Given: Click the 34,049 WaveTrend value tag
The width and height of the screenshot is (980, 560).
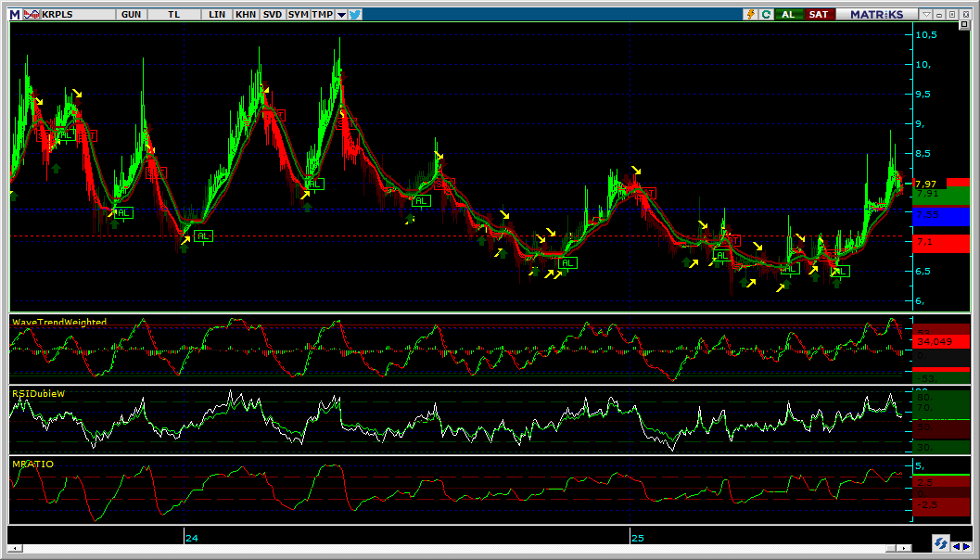Looking at the screenshot, I should 941,341.
